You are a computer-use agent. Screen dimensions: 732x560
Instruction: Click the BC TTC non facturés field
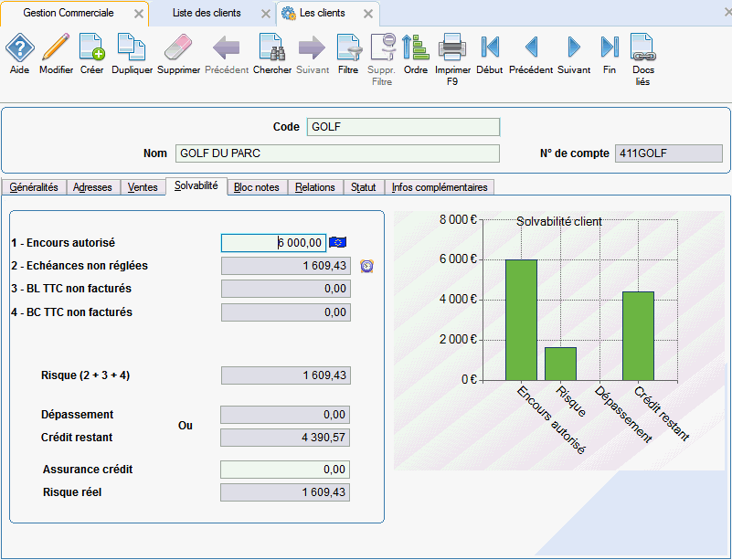286,312
